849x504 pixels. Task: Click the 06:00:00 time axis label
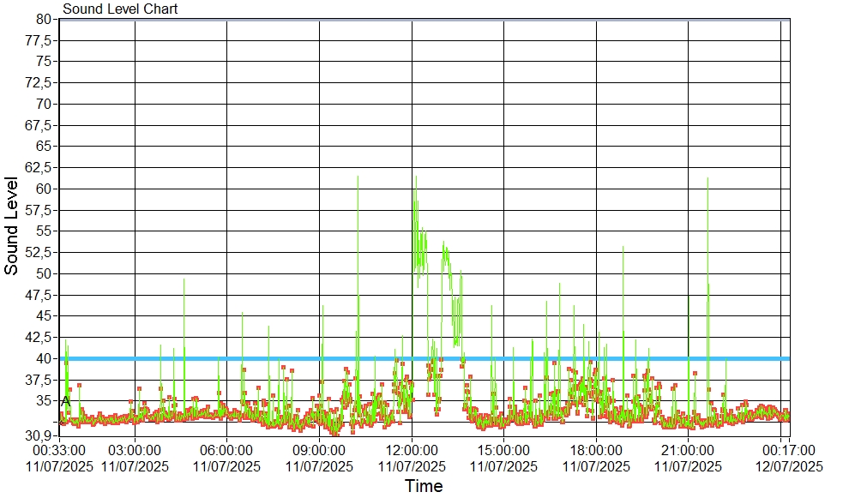[x=226, y=449]
